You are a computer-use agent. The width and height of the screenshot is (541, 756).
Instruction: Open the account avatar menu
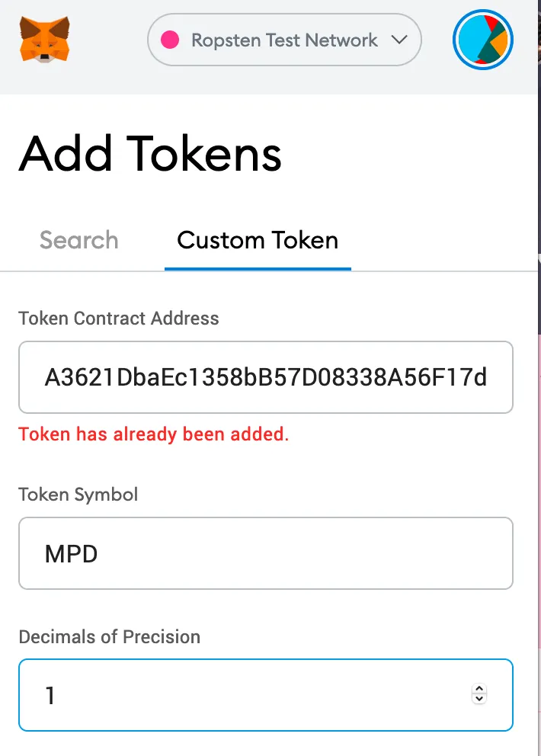tap(483, 40)
